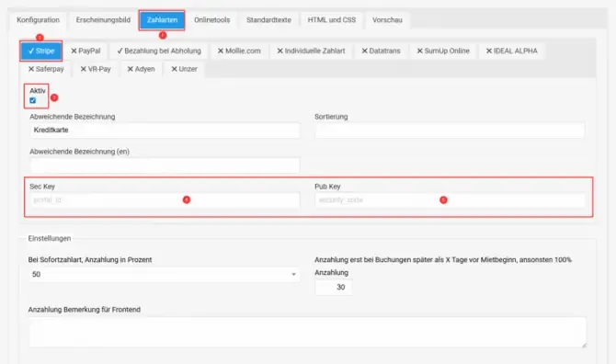616x364 pixels.
Task: Grab the textarea resize handle corner
Action: [584, 345]
